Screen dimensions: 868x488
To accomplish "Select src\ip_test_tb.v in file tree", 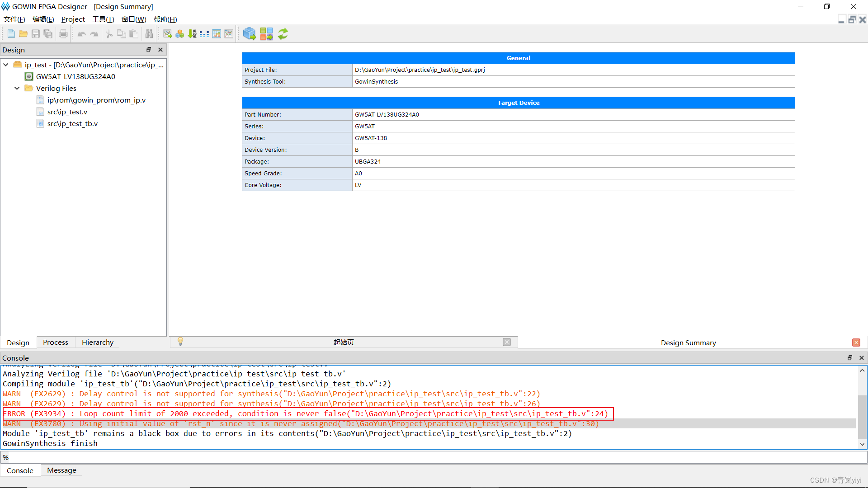I will [72, 124].
